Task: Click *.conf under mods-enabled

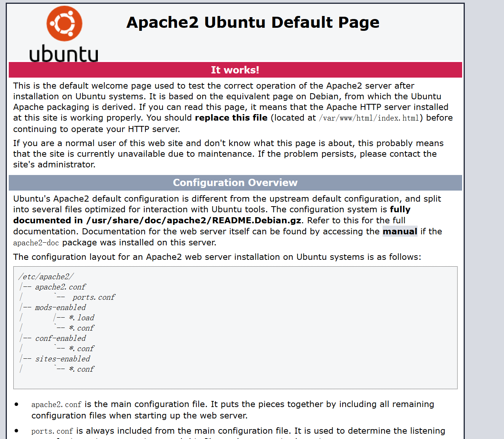Action: (81, 328)
